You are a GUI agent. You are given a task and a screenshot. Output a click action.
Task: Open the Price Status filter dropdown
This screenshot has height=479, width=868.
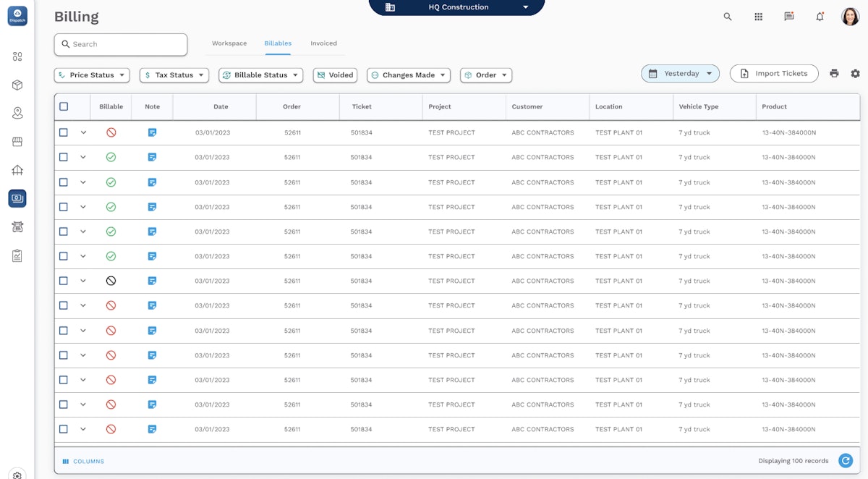91,75
